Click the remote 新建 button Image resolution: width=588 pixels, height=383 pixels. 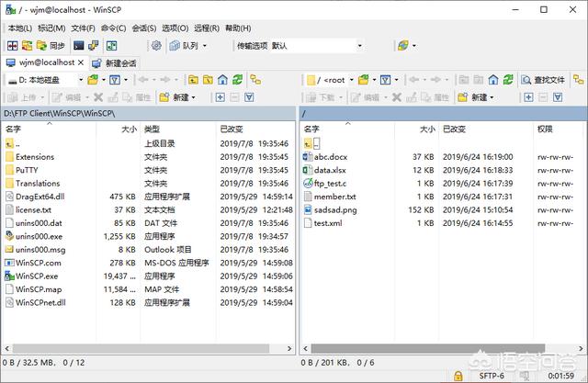coord(472,97)
